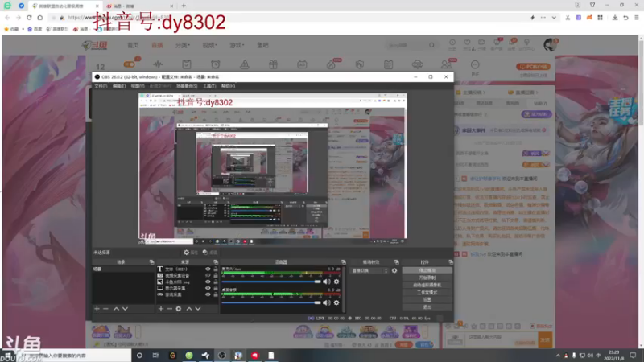Toggle lock on the text (GDI+) source
The width and height of the screenshot is (644, 362).
point(216,269)
